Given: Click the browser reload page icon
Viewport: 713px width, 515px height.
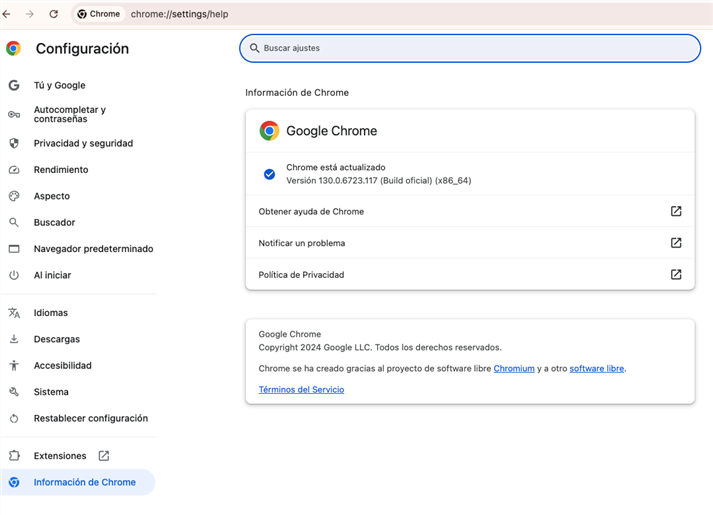Looking at the screenshot, I should point(53,14).
